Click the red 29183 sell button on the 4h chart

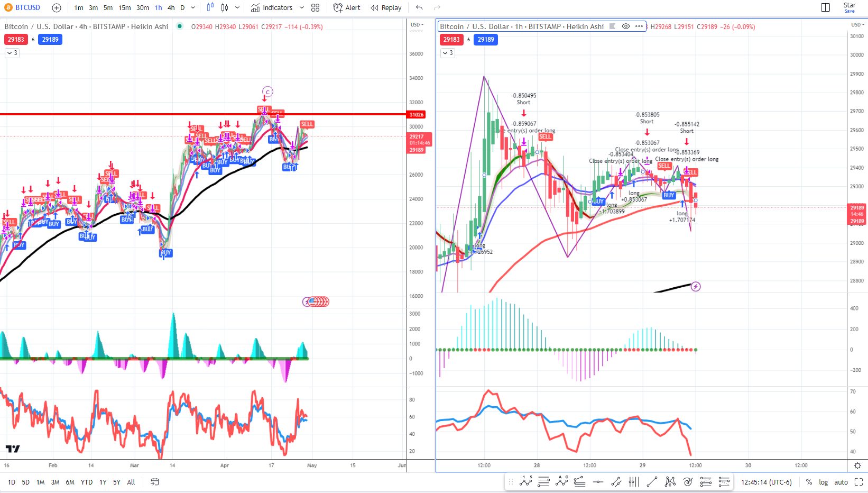(16, 40)
